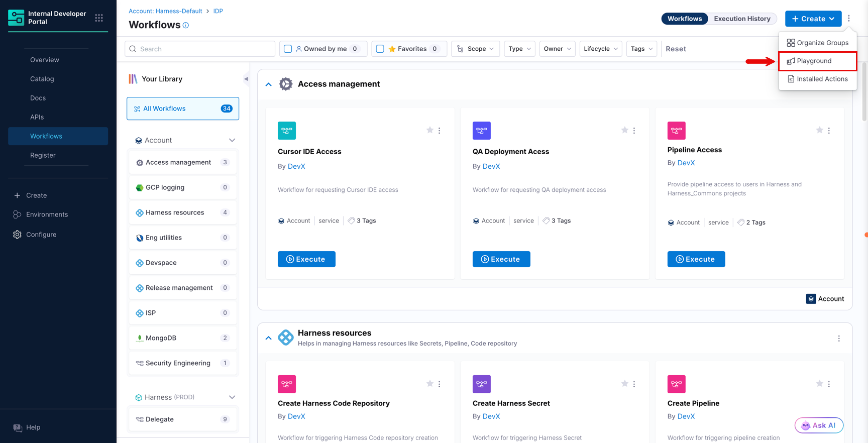This screenshot has height=443, width=868.
Task: Click the info icon beside Workflows title
Action: point(186,25)
